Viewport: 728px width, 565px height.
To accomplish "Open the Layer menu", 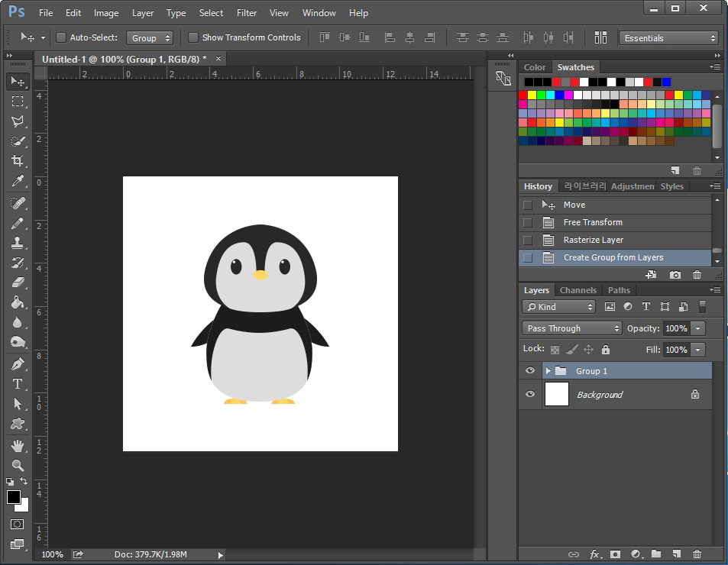I will tap(143, 13).
